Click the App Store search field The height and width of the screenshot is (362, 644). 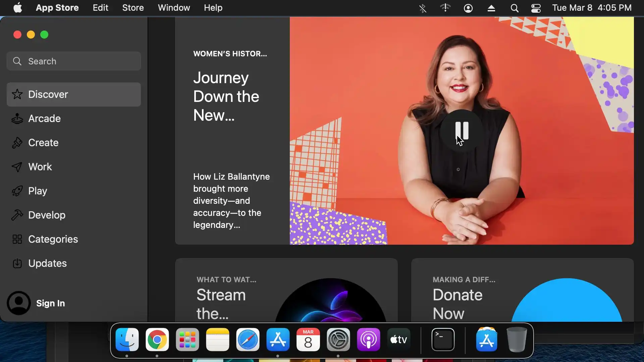click(x=74, y=61)
